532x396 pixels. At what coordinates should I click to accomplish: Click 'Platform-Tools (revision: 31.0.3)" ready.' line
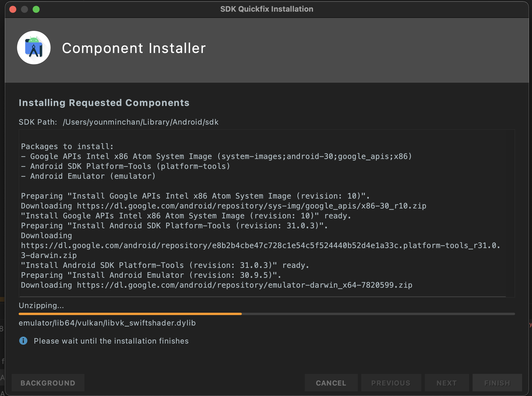165,265
